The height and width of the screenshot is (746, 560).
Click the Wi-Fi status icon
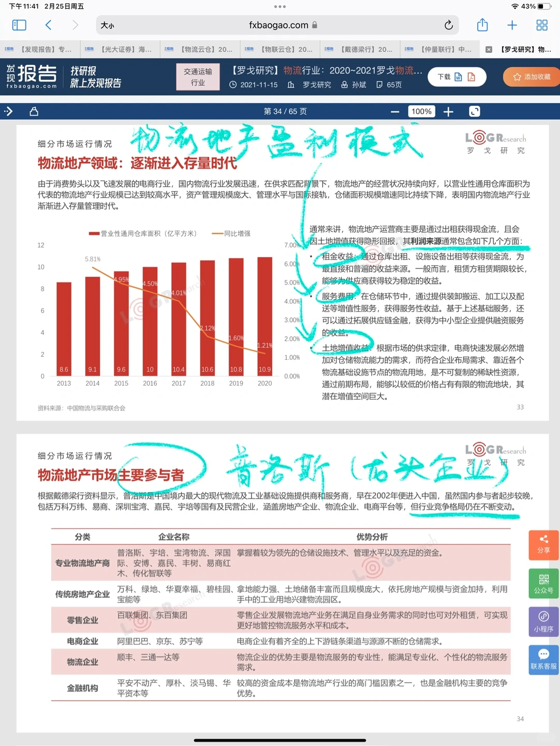515,6
